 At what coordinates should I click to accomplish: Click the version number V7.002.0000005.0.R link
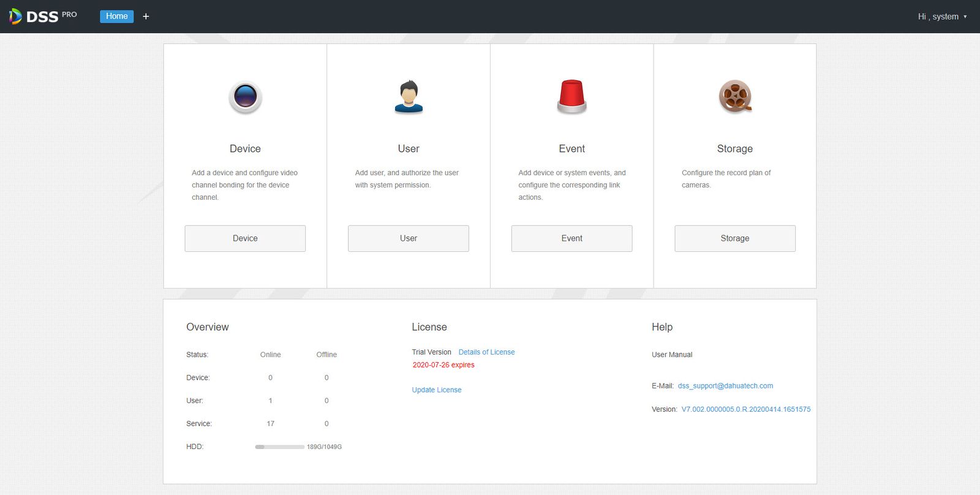[x=746, y=409]
